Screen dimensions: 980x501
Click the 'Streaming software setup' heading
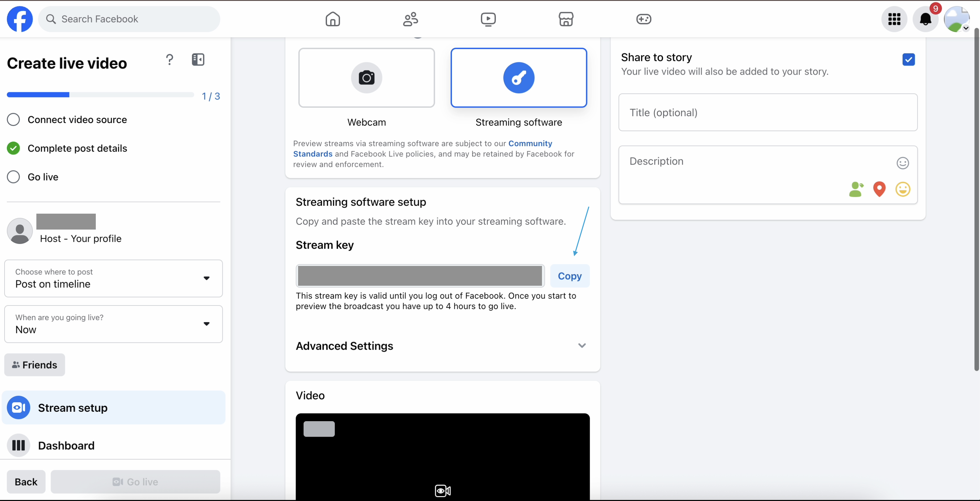[361, 202]
